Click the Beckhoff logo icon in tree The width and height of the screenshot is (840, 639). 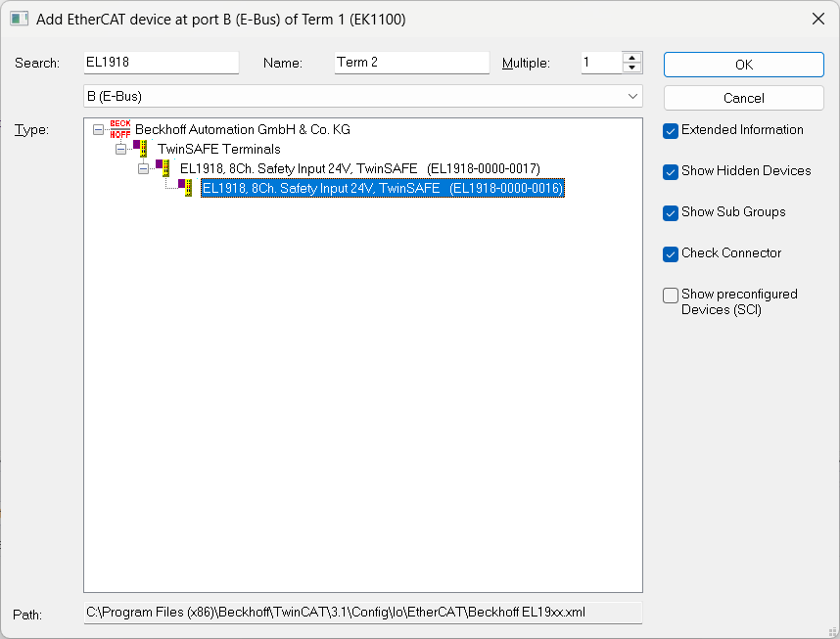120,129
